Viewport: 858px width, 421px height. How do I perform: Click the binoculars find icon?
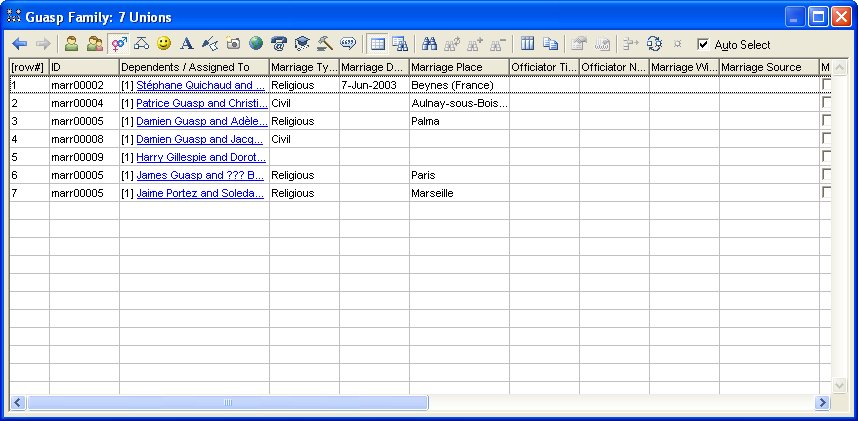[430, 44]
